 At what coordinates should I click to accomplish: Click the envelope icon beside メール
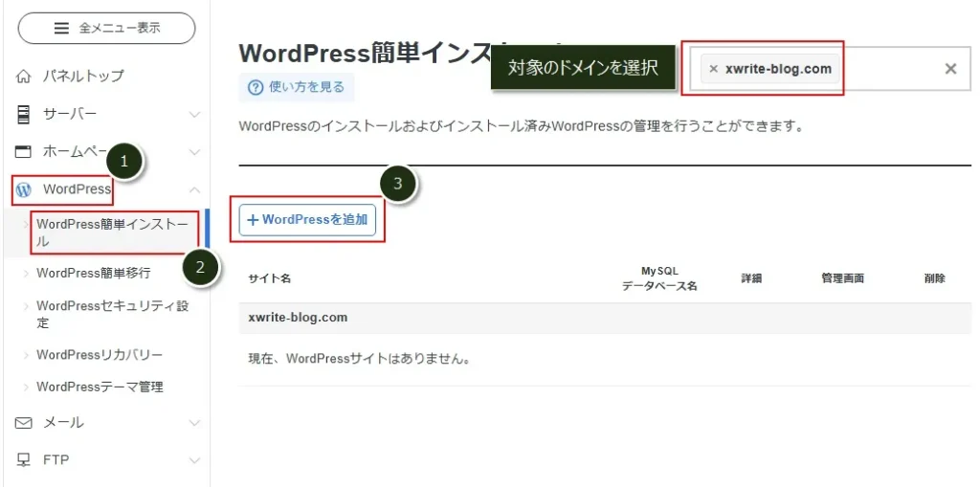pos(23,423)
